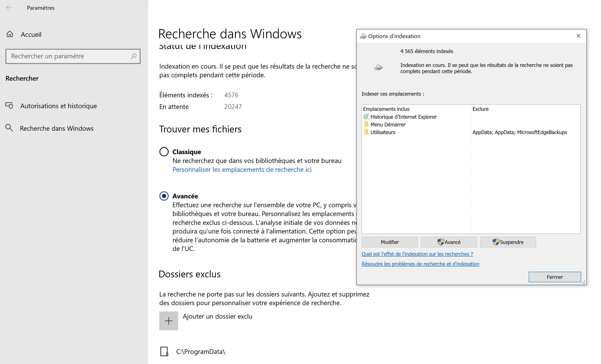Click the Recherche dans Windows magnifier icon
Screen dimensions: 601x364
[9, 128]
